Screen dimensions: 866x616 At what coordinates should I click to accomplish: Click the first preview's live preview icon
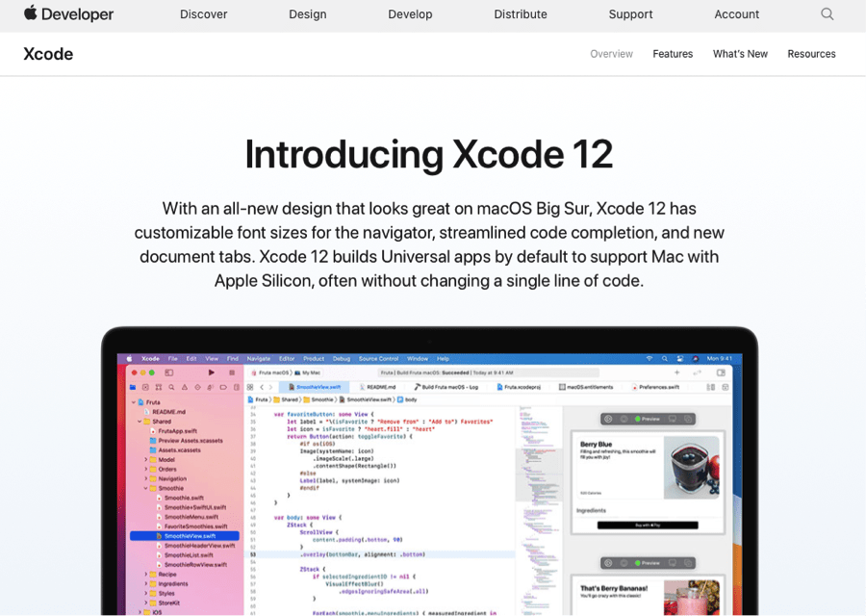coord(608,419)
